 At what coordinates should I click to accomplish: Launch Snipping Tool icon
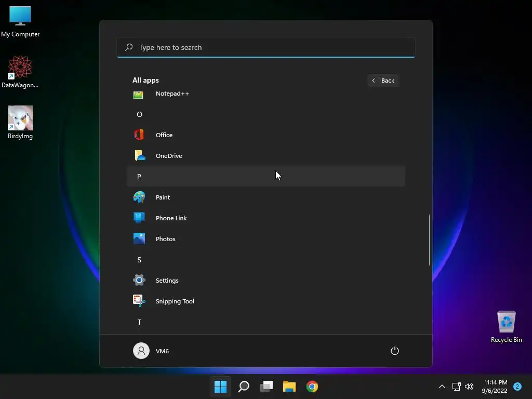click(139, 301)
